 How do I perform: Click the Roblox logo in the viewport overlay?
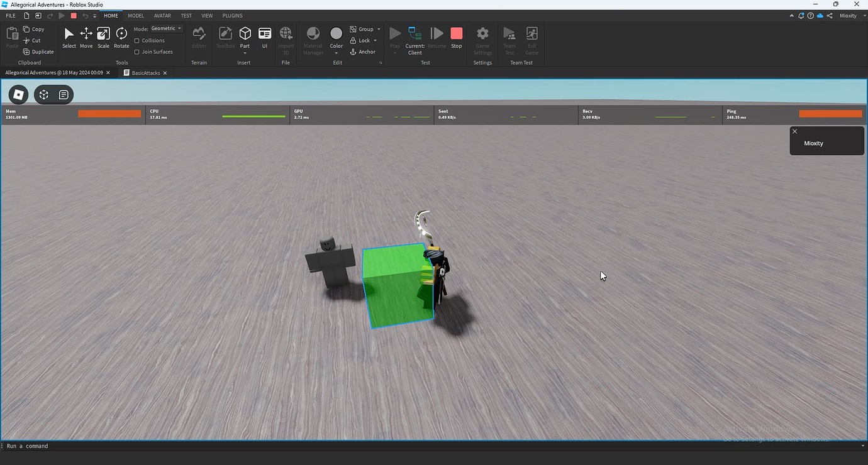click(x=17, y=94)
